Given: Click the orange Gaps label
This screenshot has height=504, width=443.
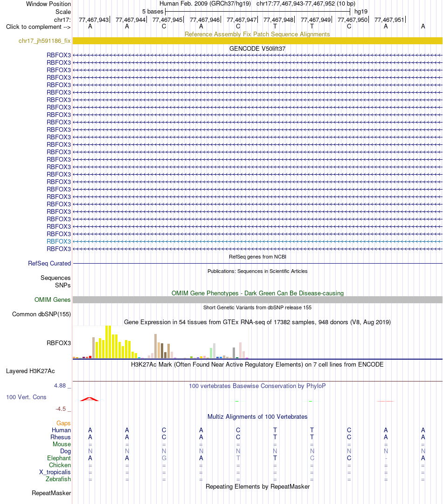Looking at the screenshot, I should click(x=63, y=423).
